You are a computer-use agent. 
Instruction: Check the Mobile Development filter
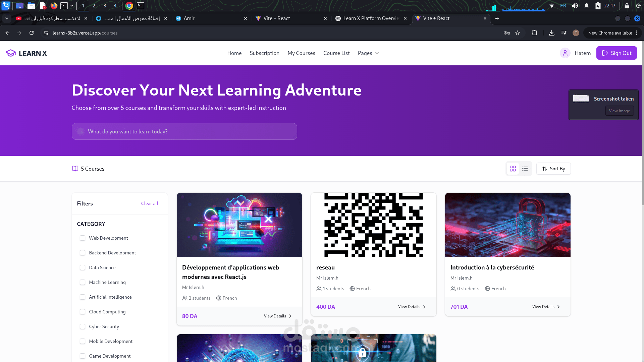[83, 341]
